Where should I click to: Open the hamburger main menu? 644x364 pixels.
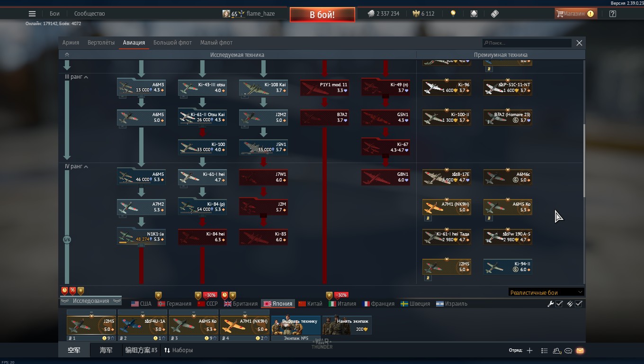[x=32, y=14]
